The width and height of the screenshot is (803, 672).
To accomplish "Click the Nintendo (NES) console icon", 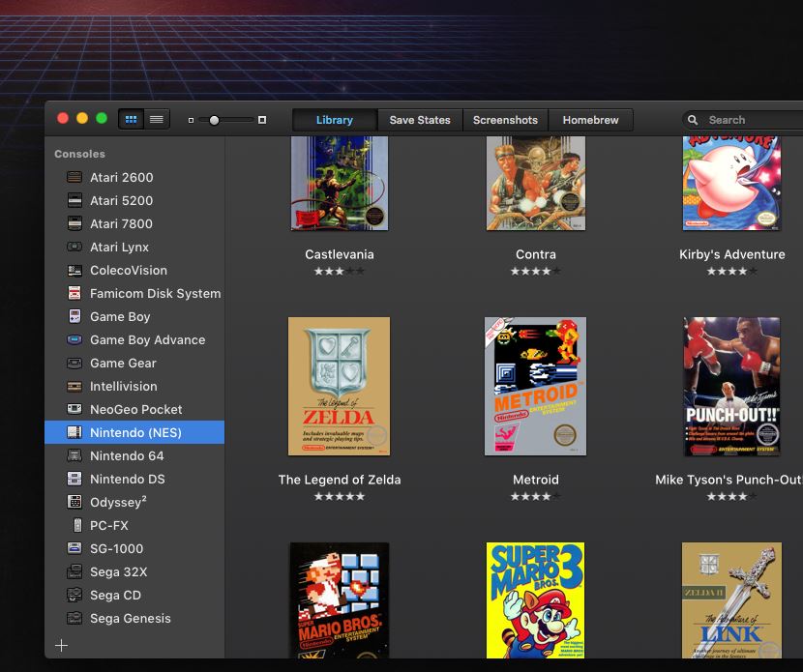I will (x=74, y=432).
